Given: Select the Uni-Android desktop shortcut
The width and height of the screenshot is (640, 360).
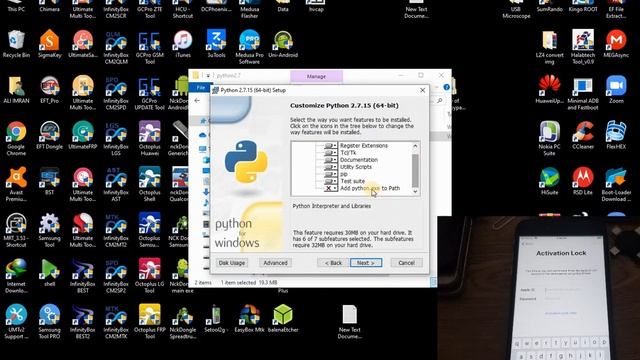Looking at the screenshot, I should click(283, 44).
